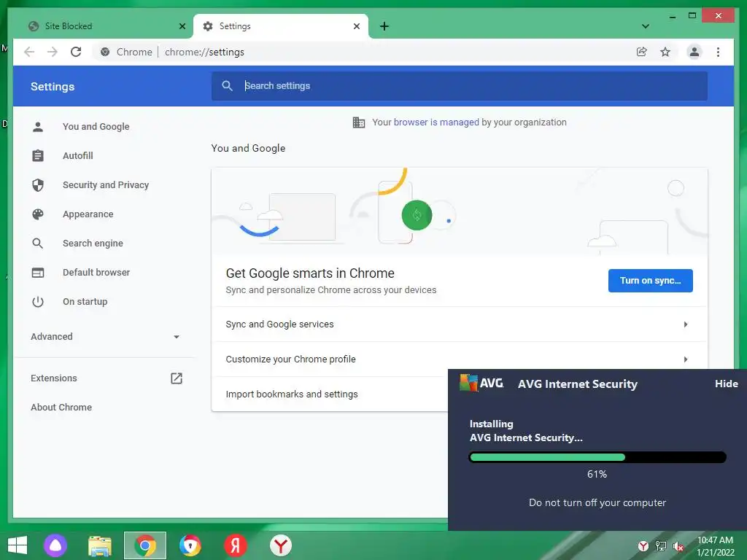747x560 pixels.
Task: Click the AVG logo in installer popup
Action: coord(481,383)
